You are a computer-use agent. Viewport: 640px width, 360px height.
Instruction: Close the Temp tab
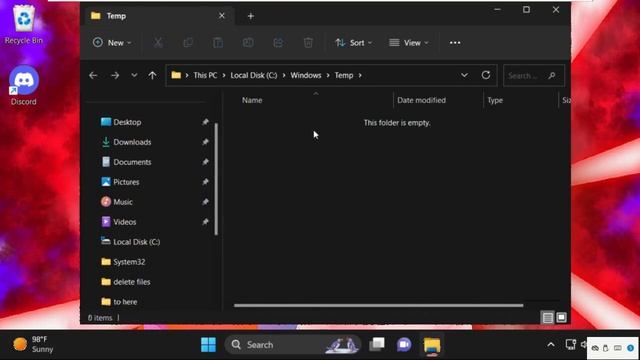222,16
